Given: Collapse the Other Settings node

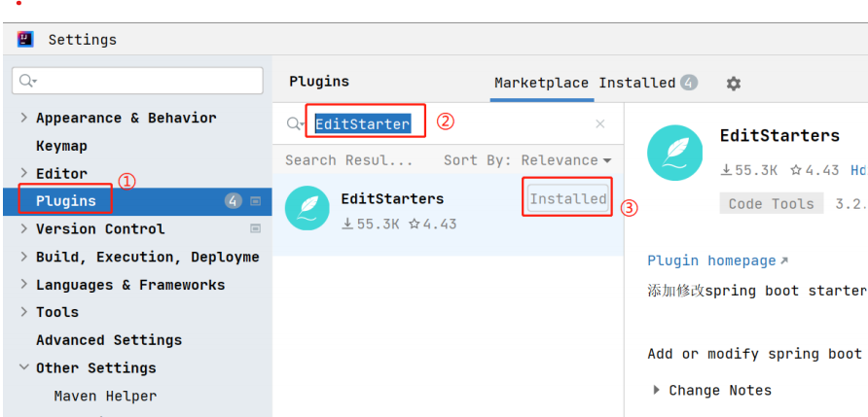Looking at the screenshot, I should pos(23,367).
